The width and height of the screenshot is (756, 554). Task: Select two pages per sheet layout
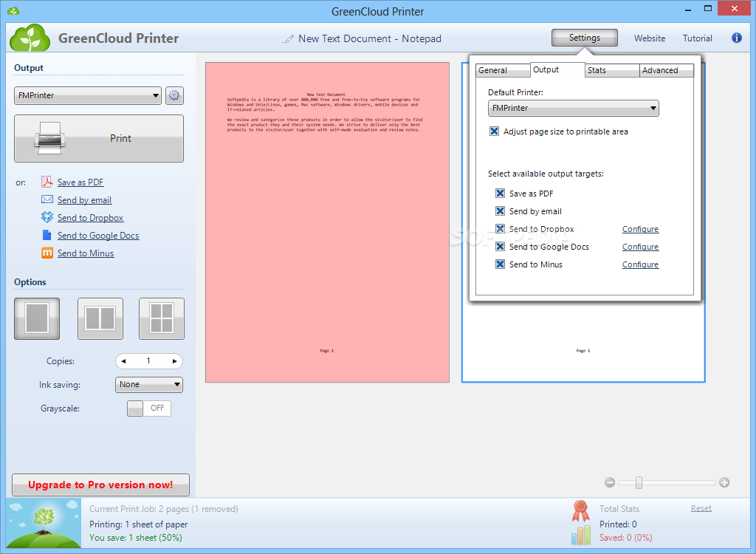tap(100, 318)
